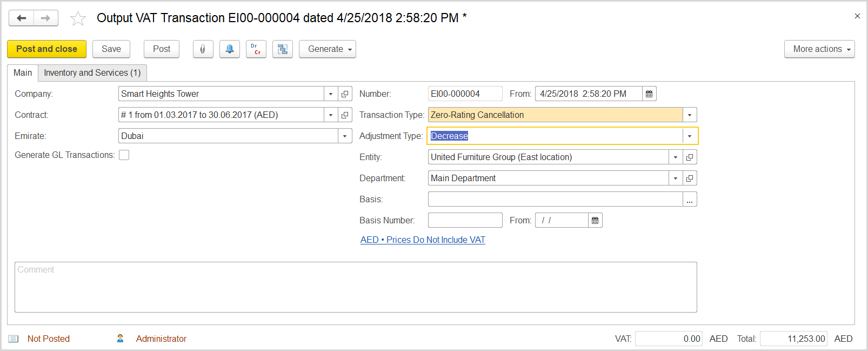Expand the Contract dropdown list
The image size is (868, 351).
331,115
